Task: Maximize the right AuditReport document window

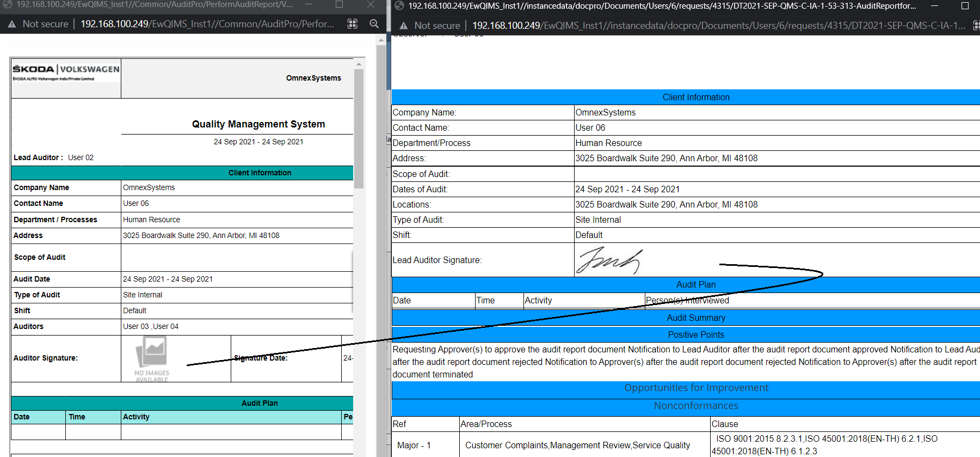Action: tap(965, 5)
